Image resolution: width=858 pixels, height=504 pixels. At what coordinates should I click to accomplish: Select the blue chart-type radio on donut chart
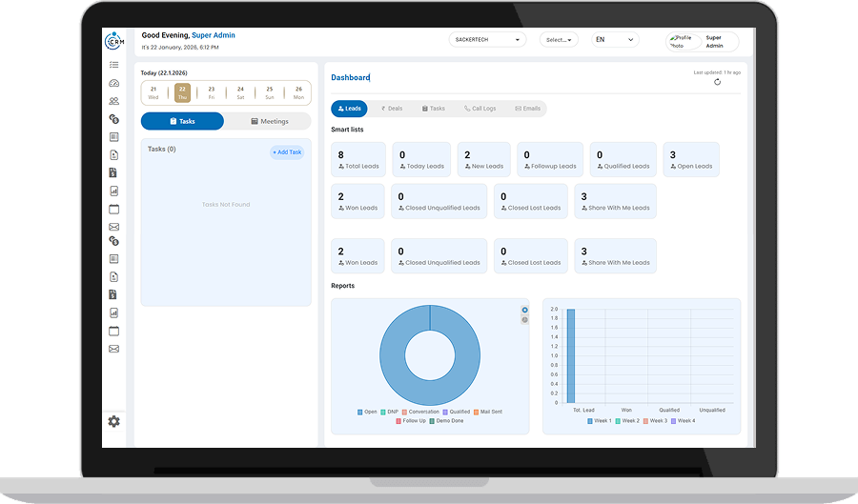tap(524, 310)
